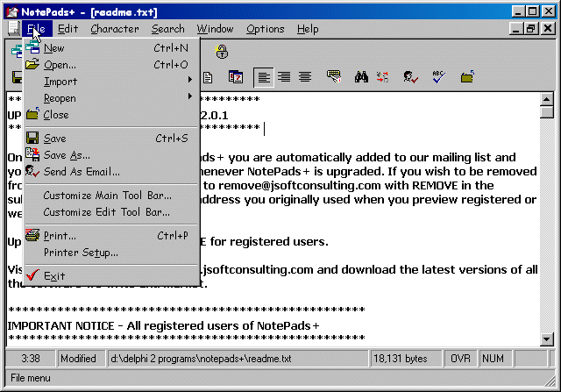The height and width of the screenshot is (392, 561).
Task: Restore the inner document window
Action: (531, 28)
